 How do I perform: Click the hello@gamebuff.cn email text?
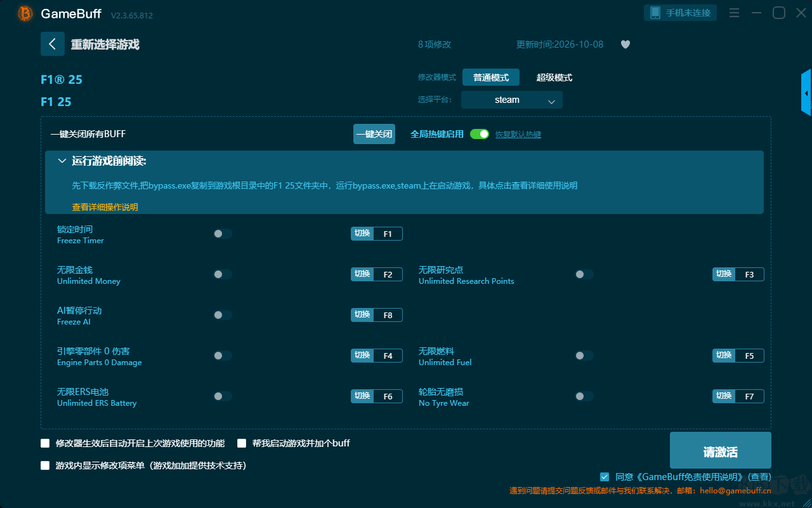click(x=735, y=490)
